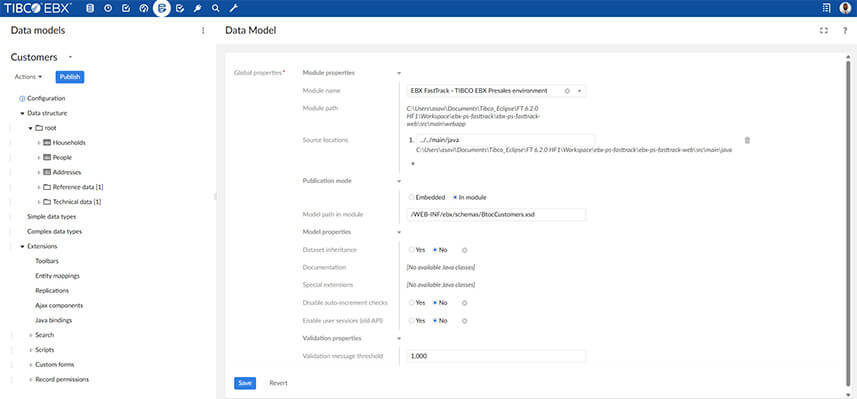
Task: Open the magnifier search icon in top bar
Action: click(215, 8)
